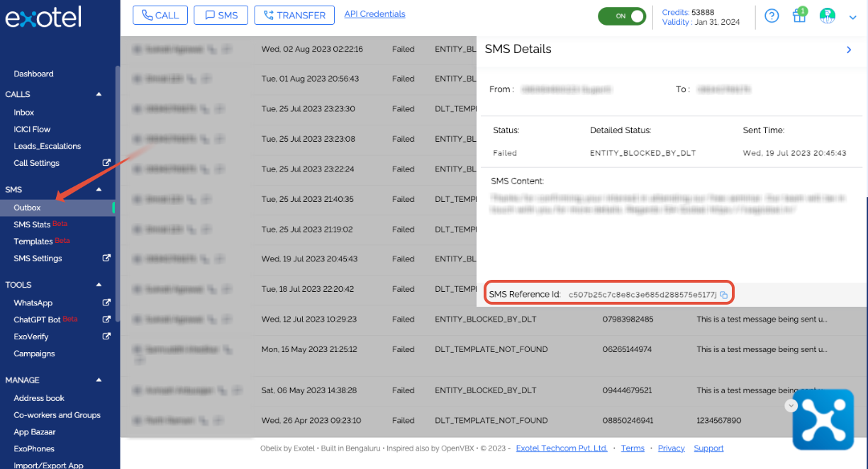This screenshot has height=469, width=868.
Task: Select ExoPhones in the sidebar
Action: tap(34, 449)
